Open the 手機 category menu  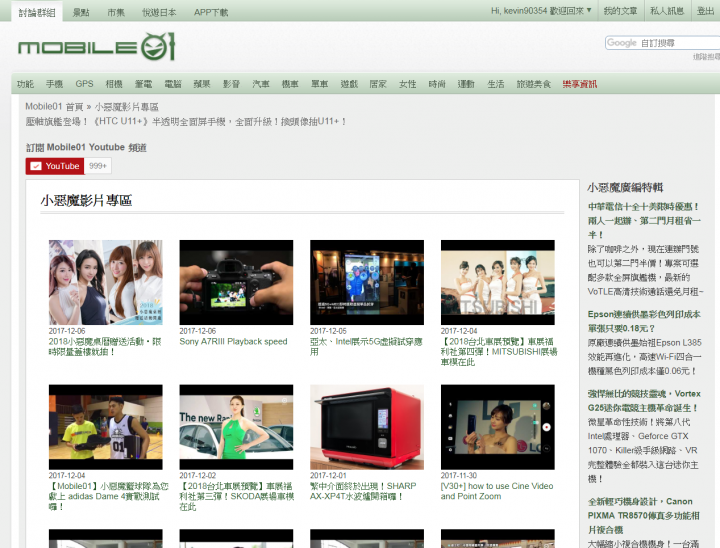(54, 84)
